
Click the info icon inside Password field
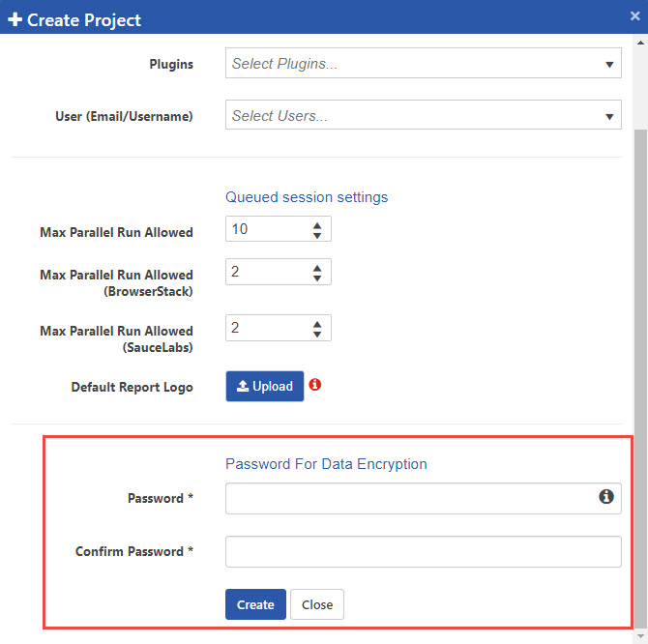pos(606,497)
